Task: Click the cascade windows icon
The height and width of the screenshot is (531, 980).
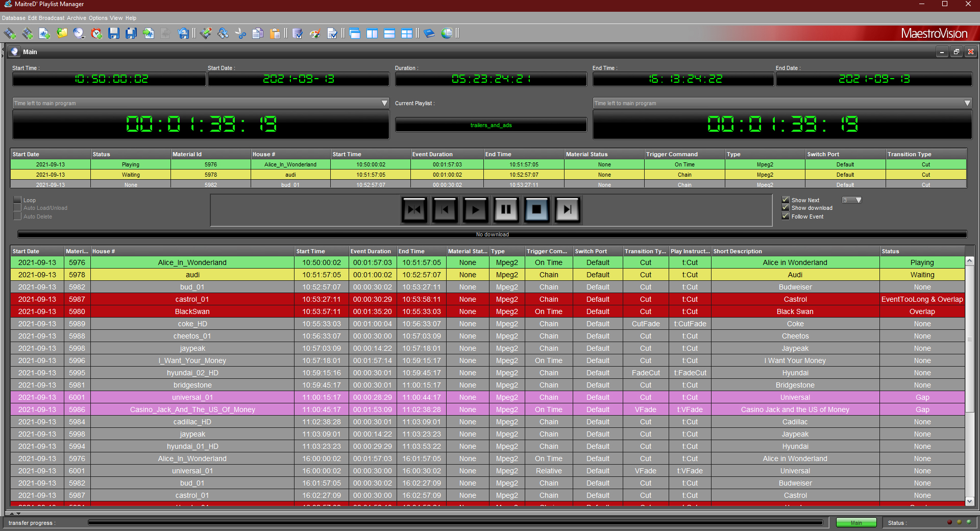Action: (x=355, y=34)
